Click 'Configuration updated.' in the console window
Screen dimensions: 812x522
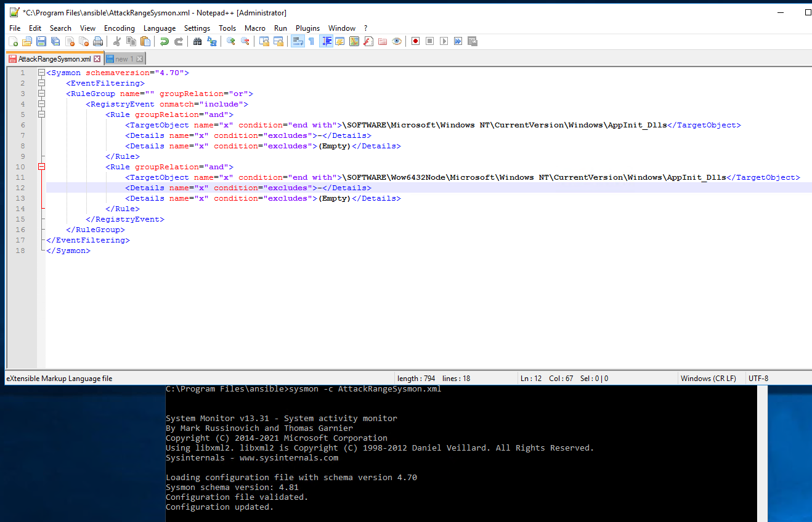pyautogui.click(x=219, y=507)
